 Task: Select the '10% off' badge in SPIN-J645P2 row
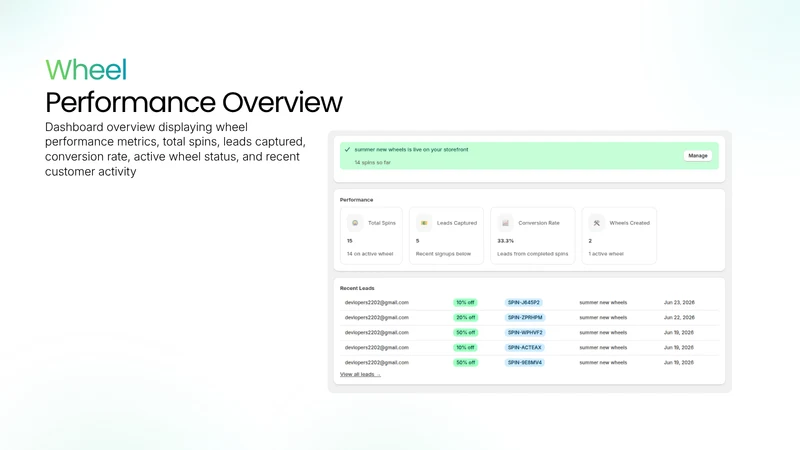coord(465,303)
